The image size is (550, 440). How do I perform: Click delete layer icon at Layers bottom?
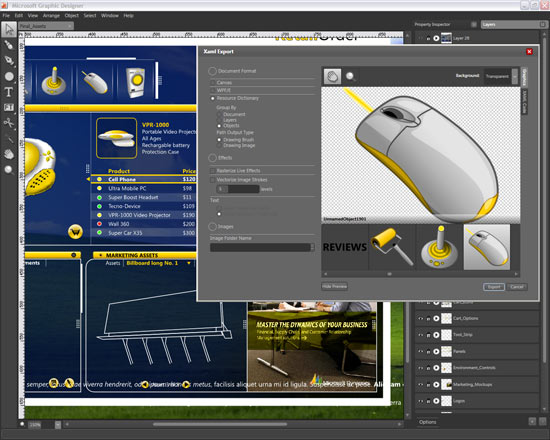tap(542, 421)
